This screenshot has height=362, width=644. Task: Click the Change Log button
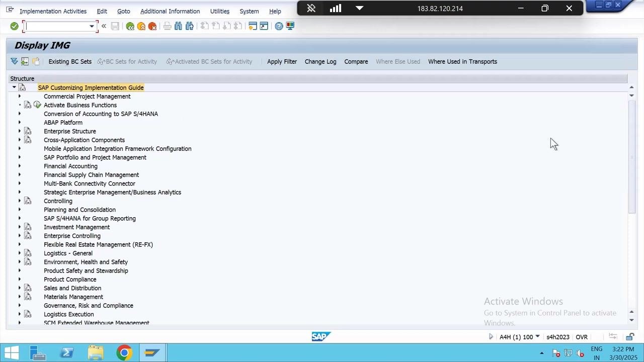[x=320, y=61]
